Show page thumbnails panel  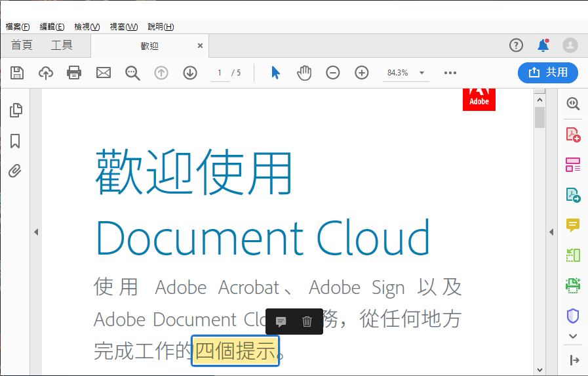(x=16, y=110)
